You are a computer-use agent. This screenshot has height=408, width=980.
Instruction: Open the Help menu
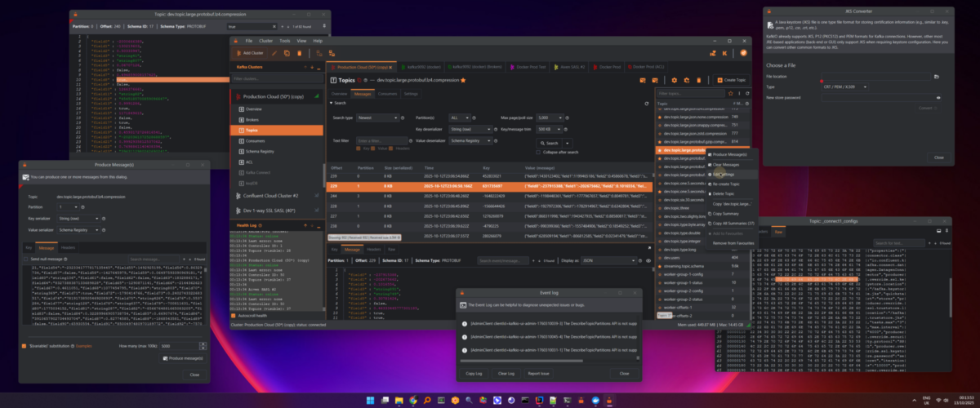pyautogui.click(x=318, y=40)
